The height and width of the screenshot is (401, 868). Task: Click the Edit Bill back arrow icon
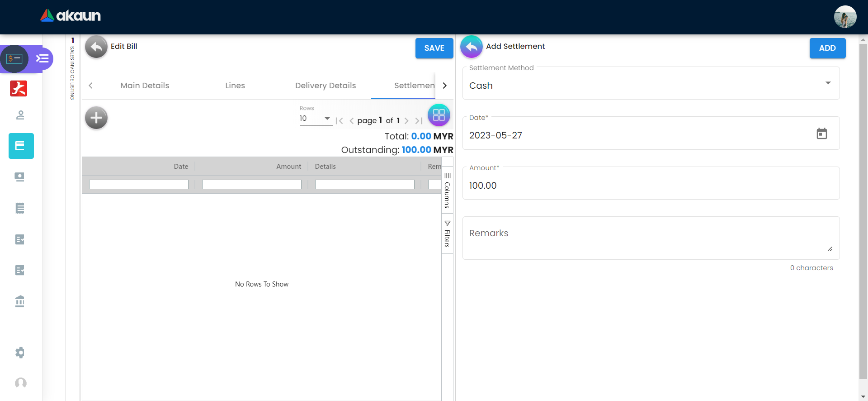point(96,47)
